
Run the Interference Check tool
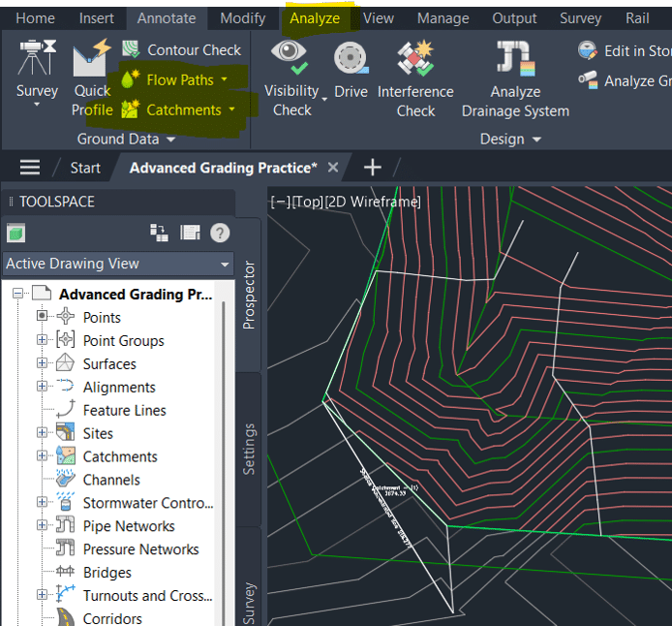[415, 78]
